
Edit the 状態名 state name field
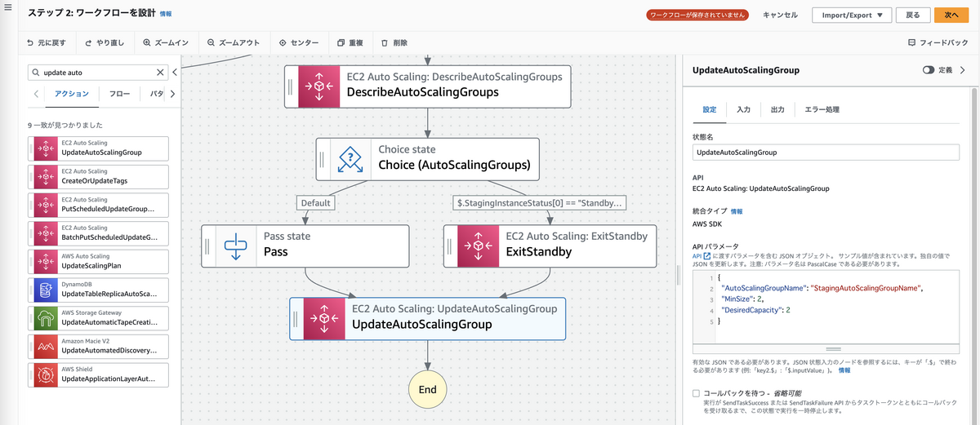click(x=826, y=152)
